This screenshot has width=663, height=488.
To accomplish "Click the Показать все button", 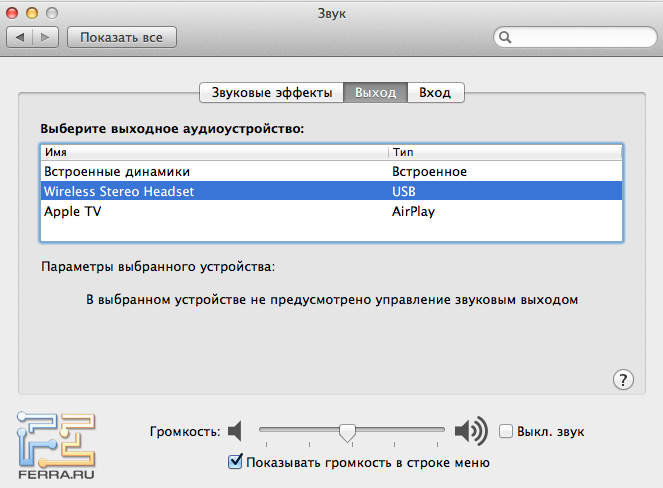I will (122, 38).
